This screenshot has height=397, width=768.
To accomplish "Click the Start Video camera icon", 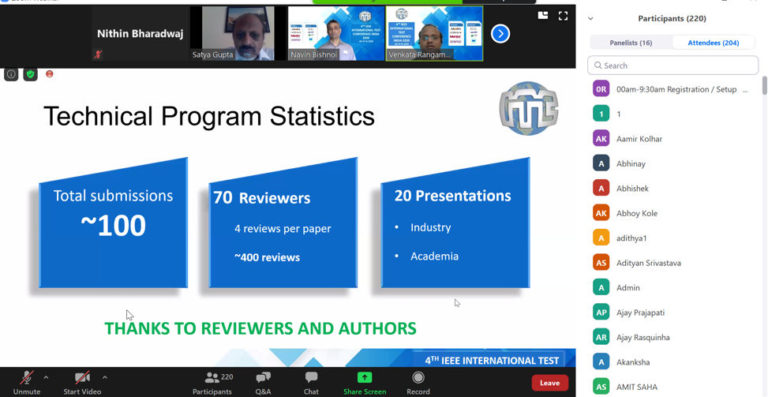I will [x=82, y=377].
